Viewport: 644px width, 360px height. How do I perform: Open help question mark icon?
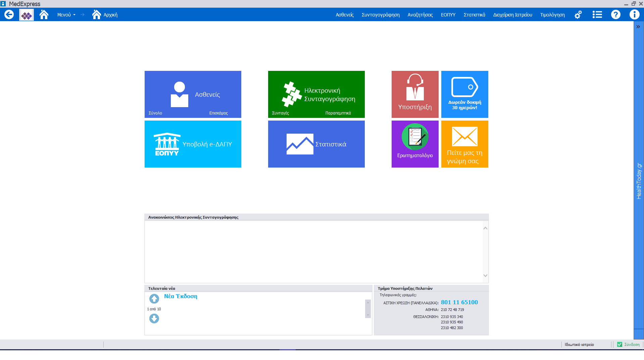(x=615, y=14)
